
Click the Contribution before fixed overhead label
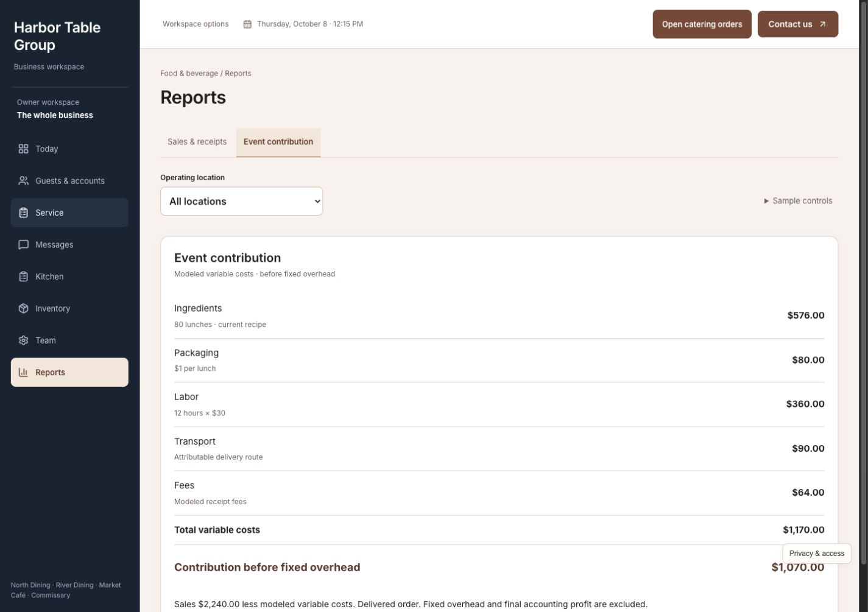267,568
